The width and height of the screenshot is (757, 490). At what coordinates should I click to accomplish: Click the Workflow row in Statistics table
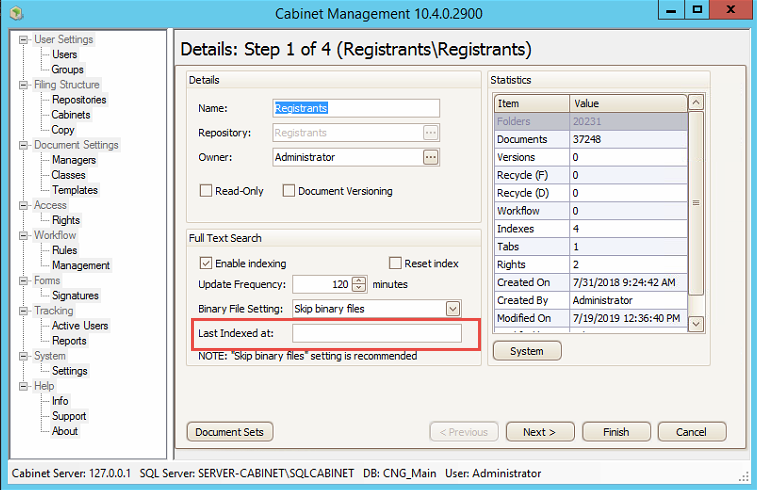[591, 210]
